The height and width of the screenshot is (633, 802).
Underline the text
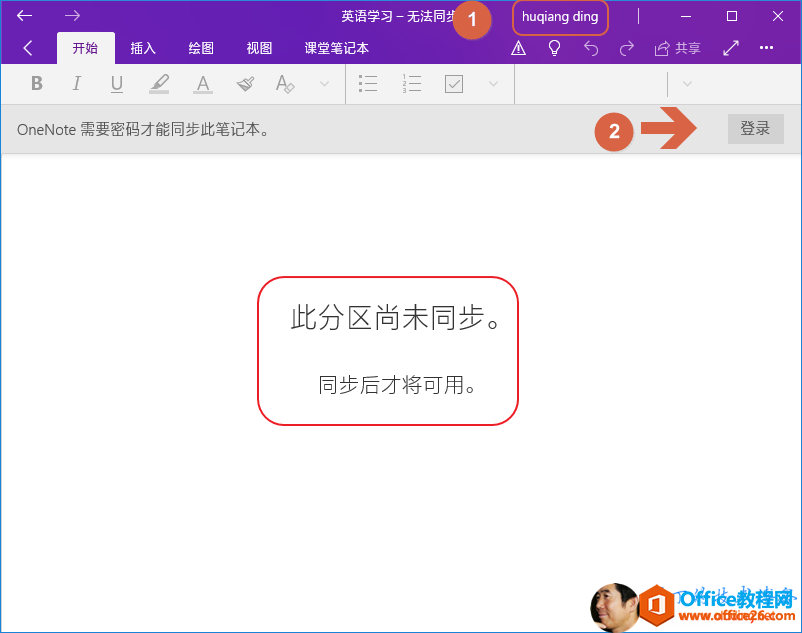pos(117,84)
